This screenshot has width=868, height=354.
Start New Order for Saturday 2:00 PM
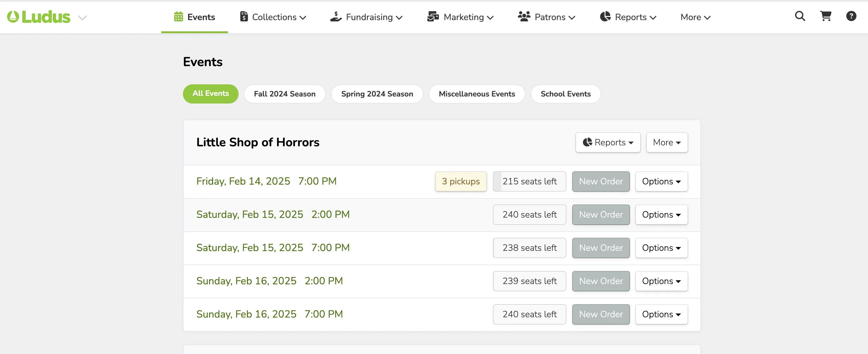tap(601, 215)
